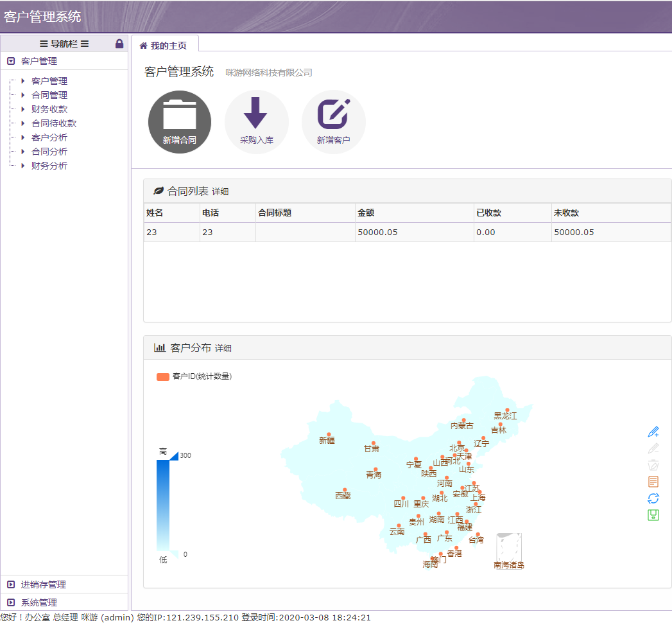Open the 详细 link next to 客户分布
The width and height of the screenshot is (672, 623).
click(x=223, y=348)
